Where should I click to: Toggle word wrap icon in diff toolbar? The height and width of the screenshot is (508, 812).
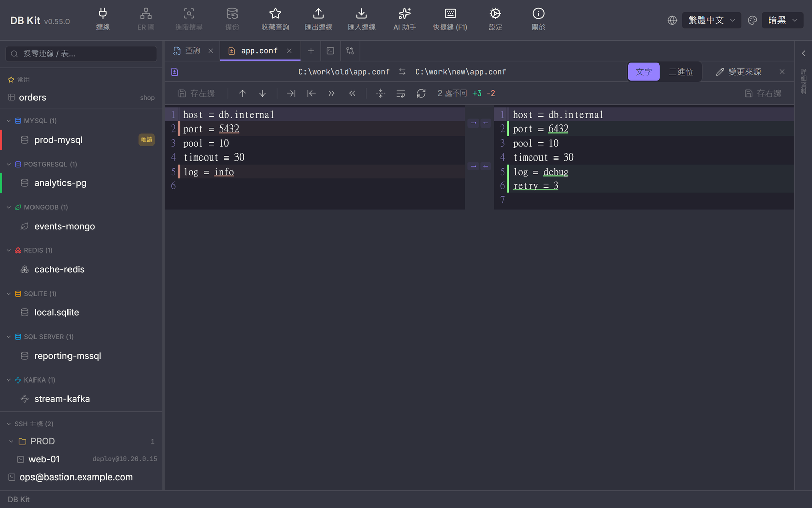[x=401, y=93]
